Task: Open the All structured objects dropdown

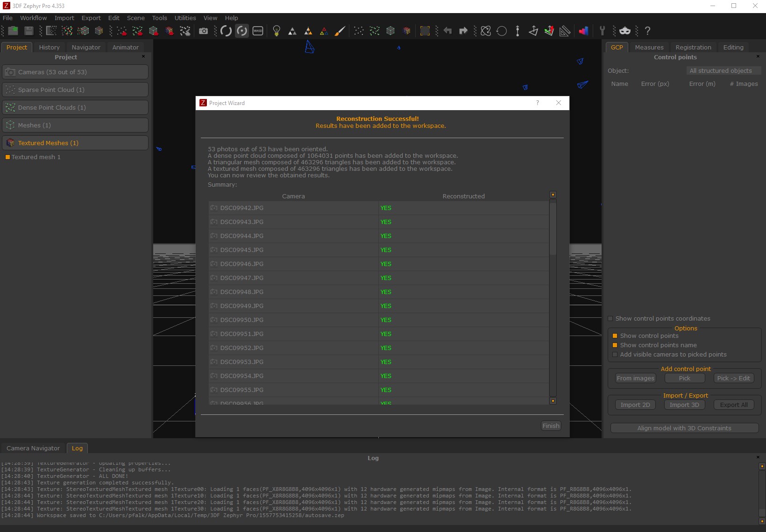Action: [723, 71]
